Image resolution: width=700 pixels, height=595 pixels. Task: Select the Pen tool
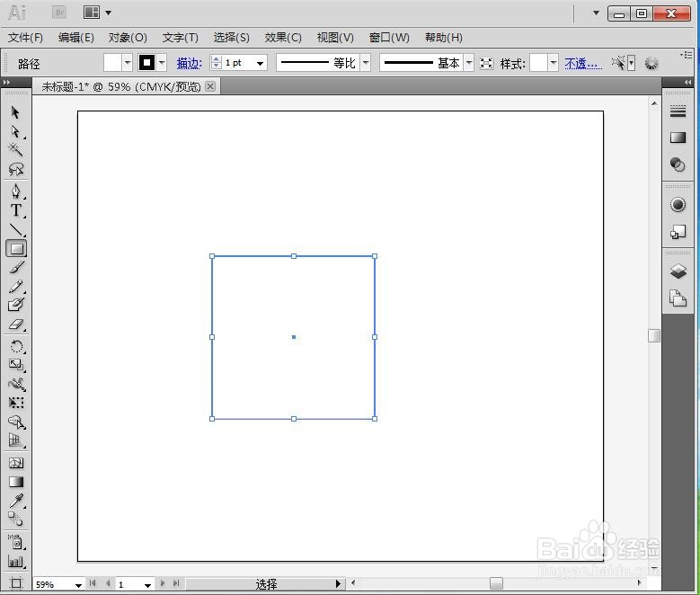[x=15, y=191]
